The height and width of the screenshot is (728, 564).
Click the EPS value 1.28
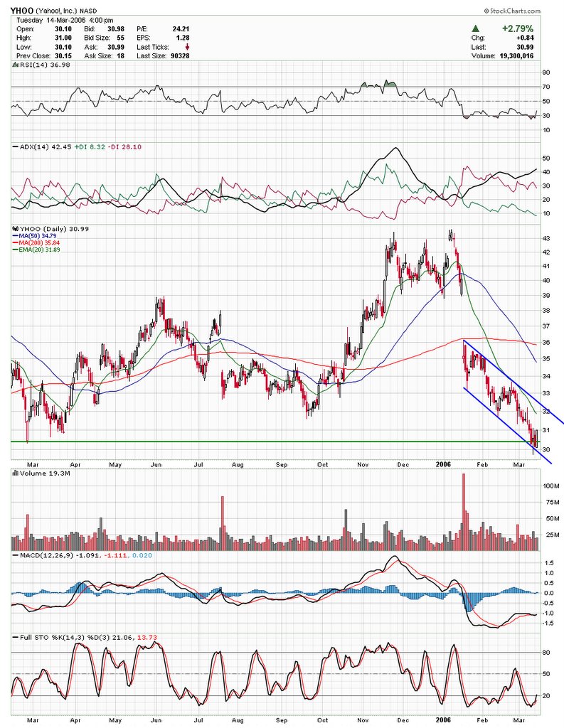(183, 38)
